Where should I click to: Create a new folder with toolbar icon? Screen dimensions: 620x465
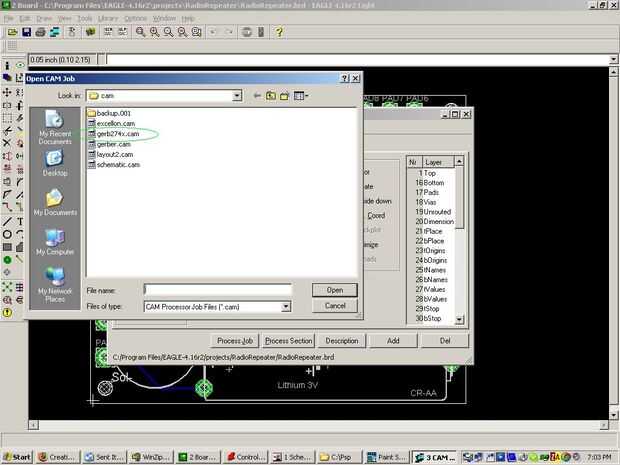pyautogui.click(x=285, y=96)
